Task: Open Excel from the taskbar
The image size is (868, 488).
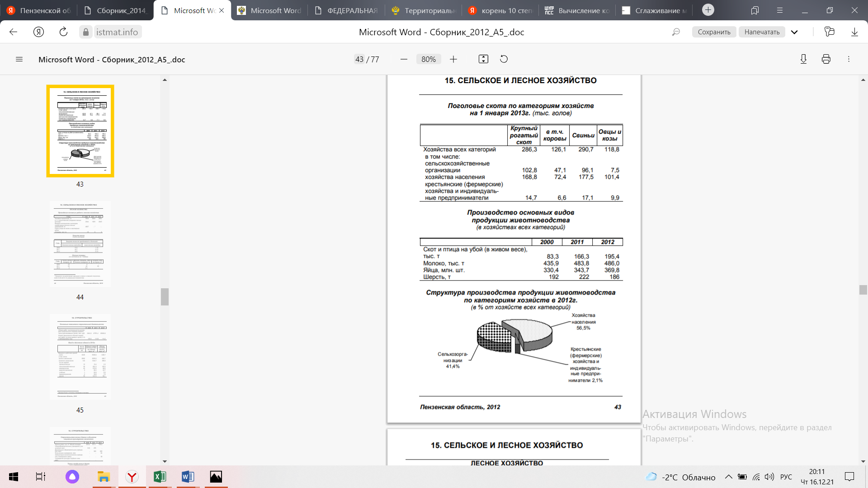Action: tap(160, 477)
